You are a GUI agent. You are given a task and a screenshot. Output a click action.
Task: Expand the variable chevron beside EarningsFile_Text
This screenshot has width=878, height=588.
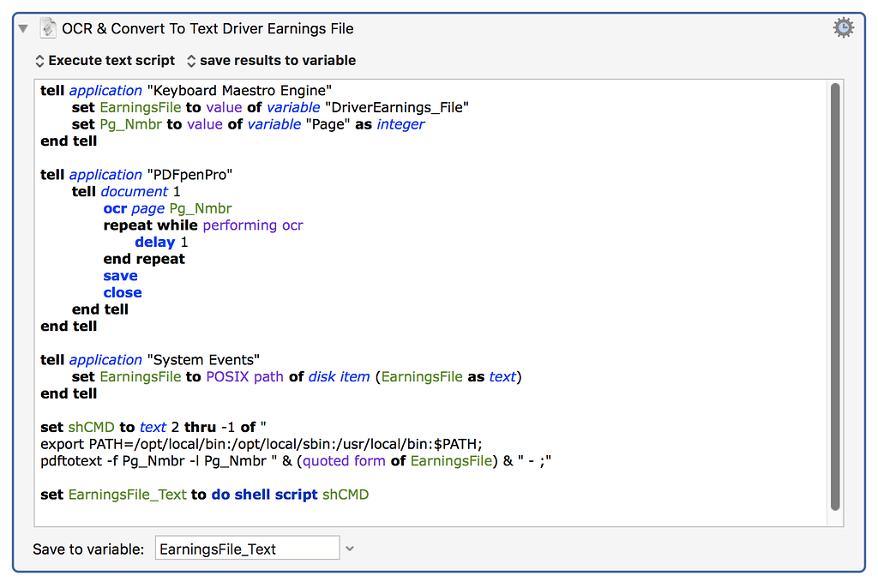(349, 549)
